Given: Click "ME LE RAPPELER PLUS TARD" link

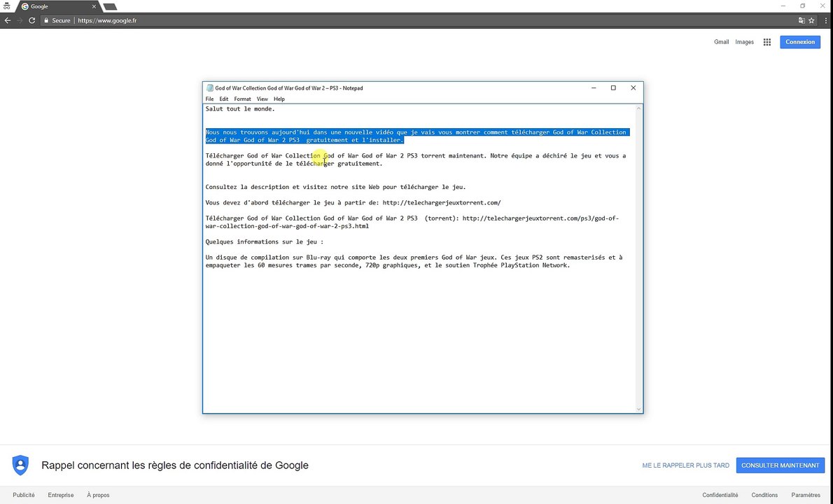Looking at the screenshot, I should 685,465.
